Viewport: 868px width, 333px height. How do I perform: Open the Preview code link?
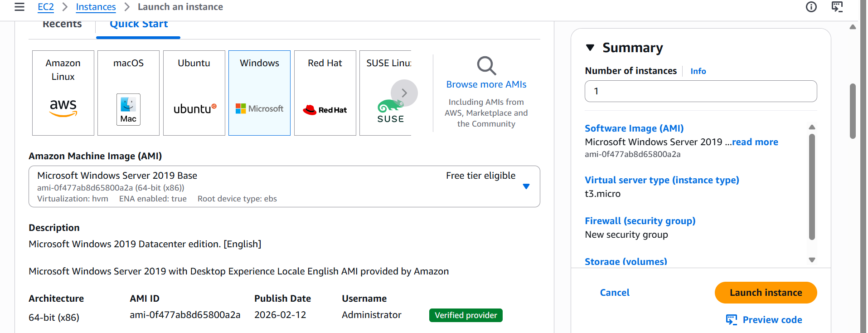pyautogui.click(x=772, y=320)
